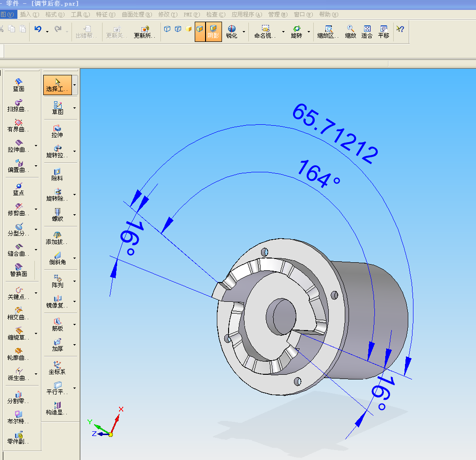Switch to the first wireframe display style
Viewport: 476px width, 460px height.
167,29
